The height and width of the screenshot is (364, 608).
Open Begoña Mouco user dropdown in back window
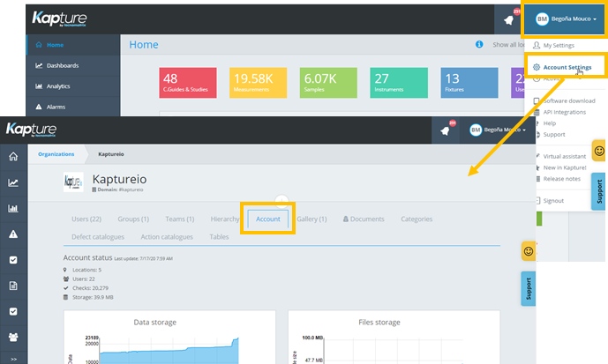click(566, 19)
